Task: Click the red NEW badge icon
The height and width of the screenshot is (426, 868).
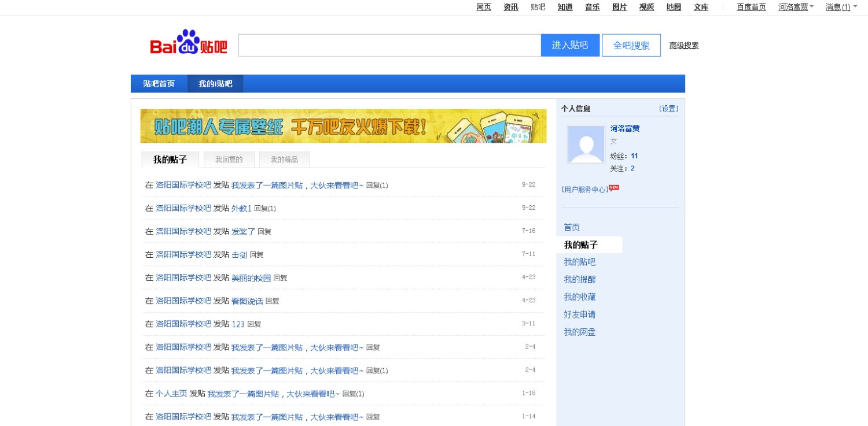Action: point(614,188)
